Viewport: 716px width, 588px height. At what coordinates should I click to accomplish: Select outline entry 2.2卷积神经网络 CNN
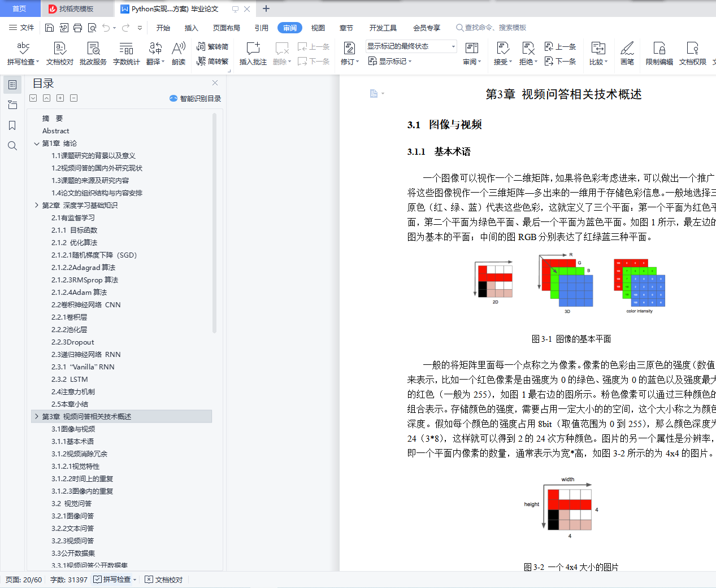point(86,305)
